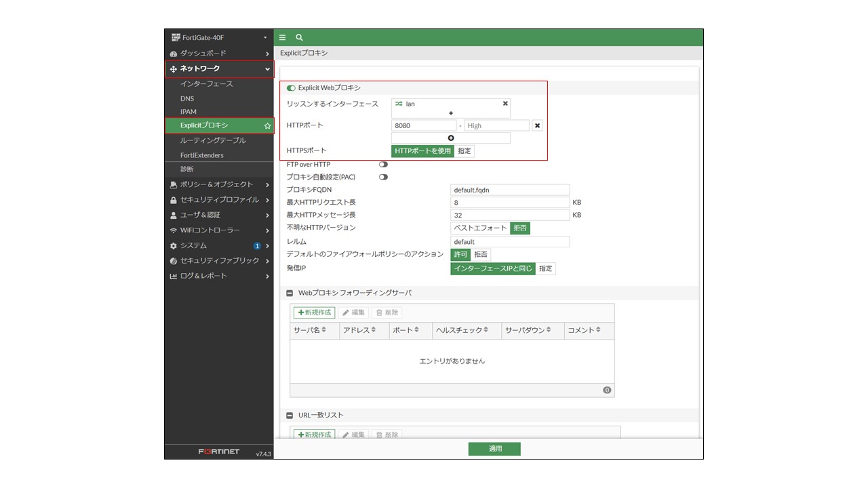Click the プロキシFQDN input field

510,190
